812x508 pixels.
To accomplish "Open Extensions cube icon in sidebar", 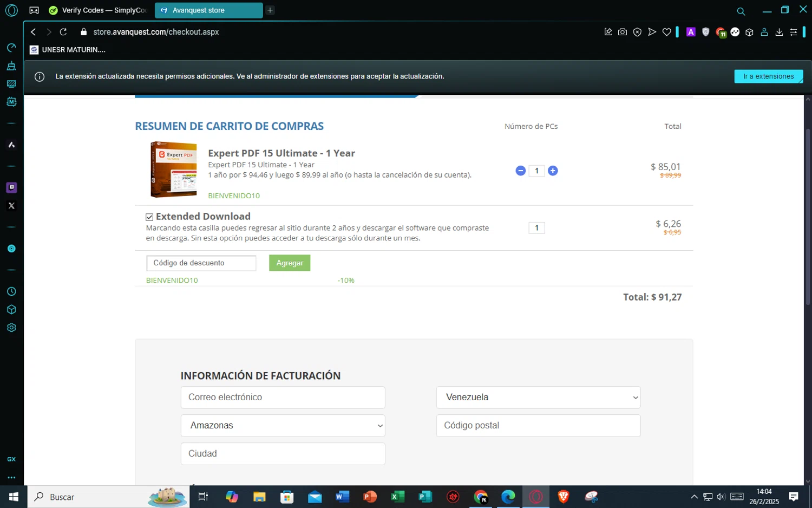I will click(11, 310).
